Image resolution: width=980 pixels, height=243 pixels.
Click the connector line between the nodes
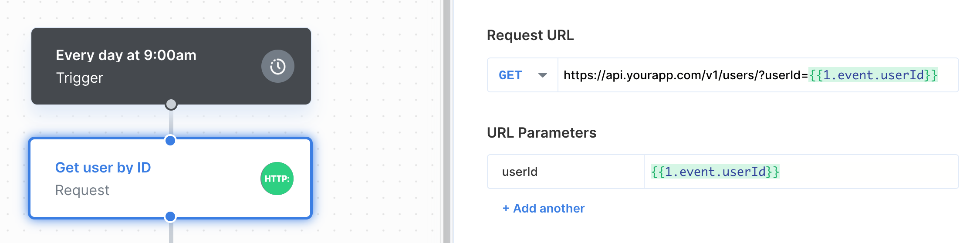click(x=171, y=123)
